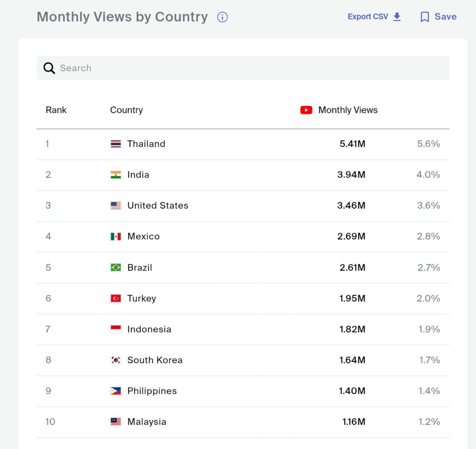Click the 1.64M views value
Image resolution: width=476 pixels, height=449 pixels.
click(x=352, y=360)
